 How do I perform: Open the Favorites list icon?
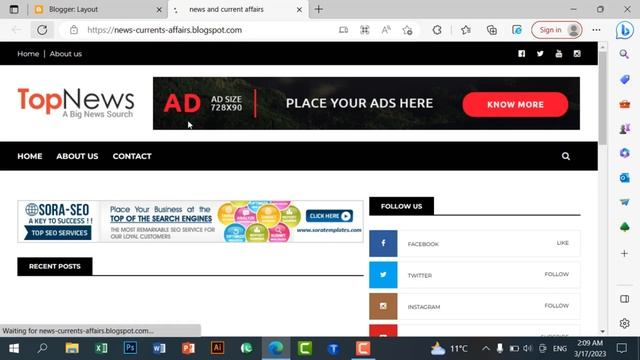(x=466, y=30)
